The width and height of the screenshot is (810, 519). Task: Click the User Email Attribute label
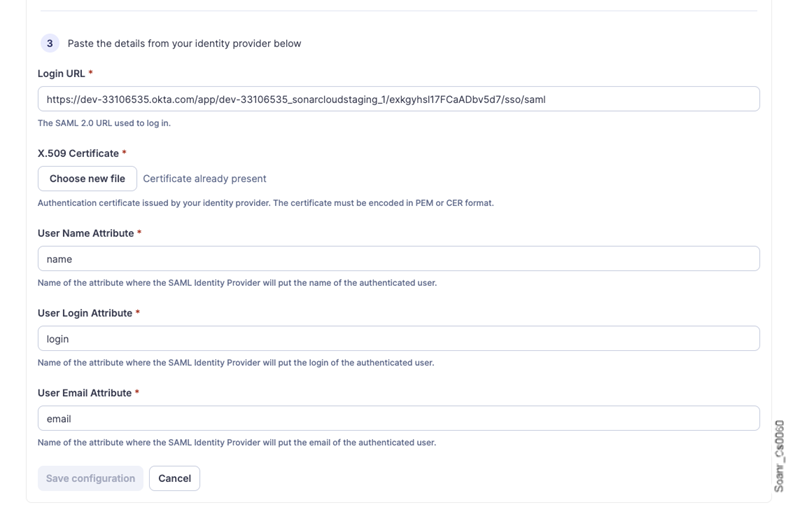coord(84,393)
